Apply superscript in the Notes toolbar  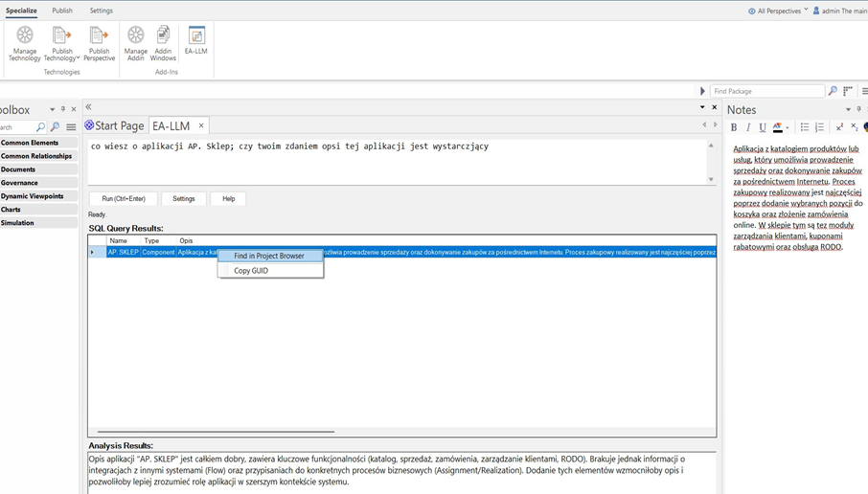click(839, 127)
